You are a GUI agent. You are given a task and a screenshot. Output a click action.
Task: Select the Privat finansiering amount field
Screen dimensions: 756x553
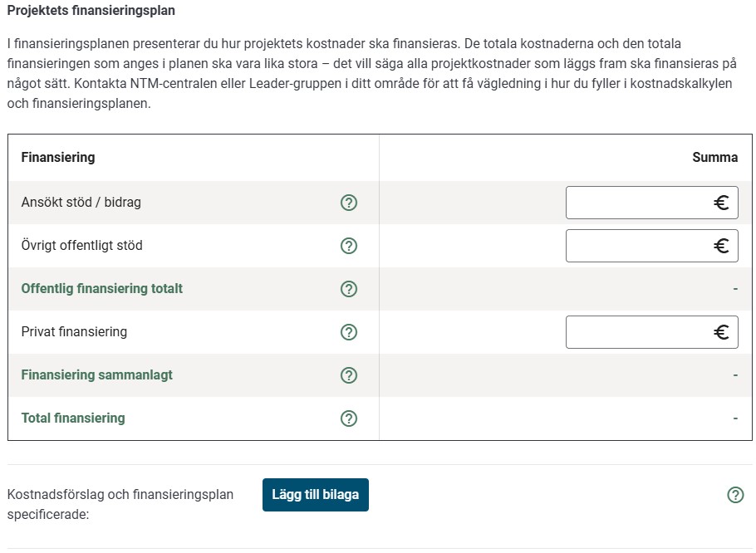coord(640,331)
